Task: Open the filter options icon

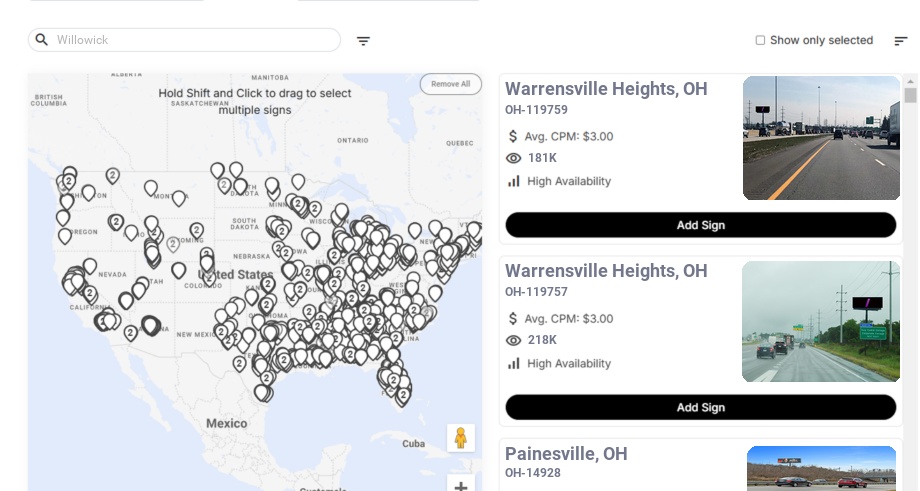Action: point(364,41)
